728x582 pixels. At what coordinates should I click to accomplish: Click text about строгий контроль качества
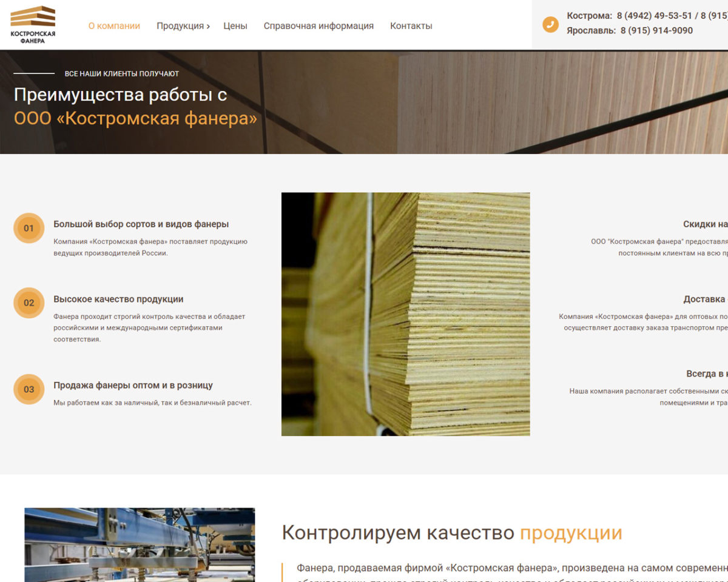[149, 328]
